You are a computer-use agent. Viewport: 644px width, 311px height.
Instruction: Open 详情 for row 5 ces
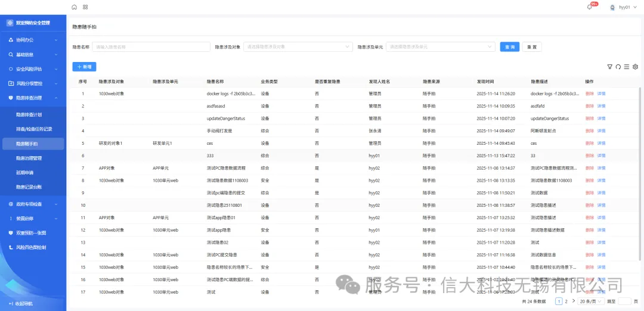(x=601, y=143)
